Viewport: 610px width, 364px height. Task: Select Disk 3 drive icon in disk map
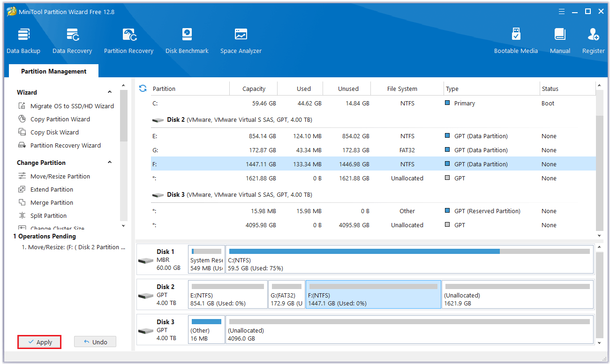pos(146,331)
